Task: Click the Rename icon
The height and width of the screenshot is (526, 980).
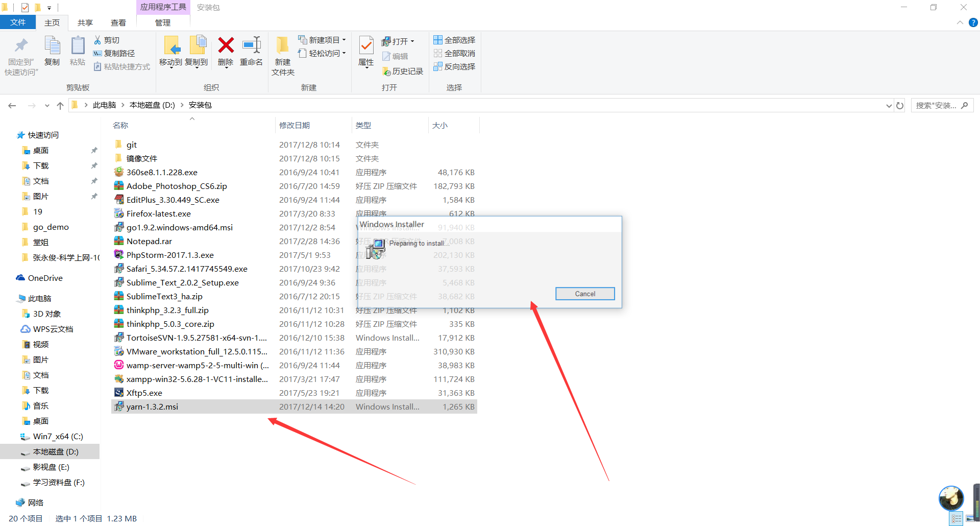Action: 252,45
